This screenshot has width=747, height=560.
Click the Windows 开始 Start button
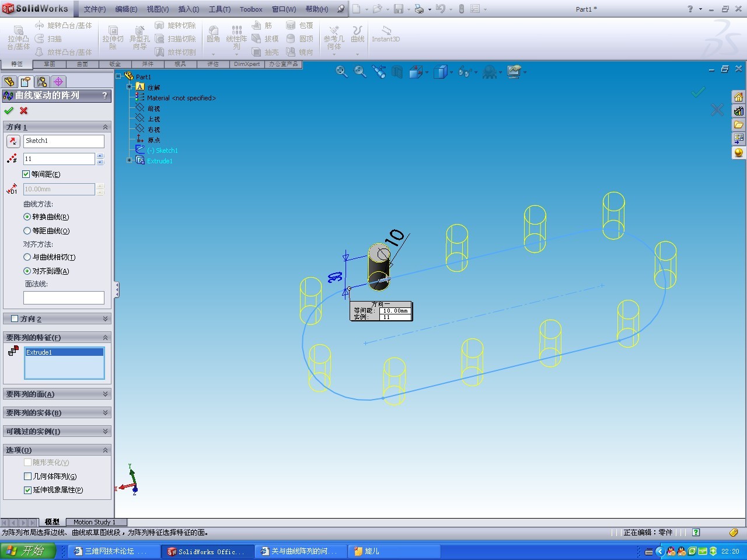coord(28,551)
